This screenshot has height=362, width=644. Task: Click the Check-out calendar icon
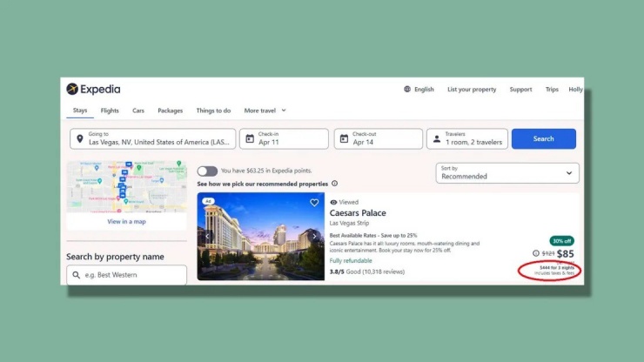[344, 139]
